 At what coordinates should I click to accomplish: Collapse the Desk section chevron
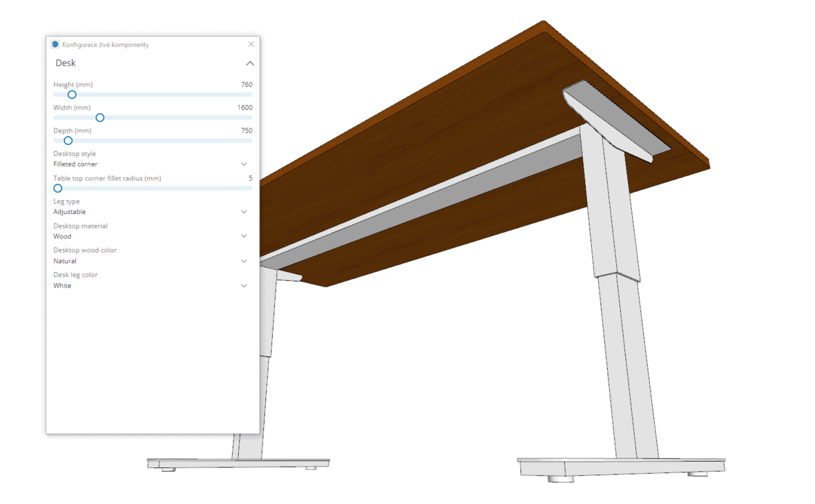click(250, 64)
